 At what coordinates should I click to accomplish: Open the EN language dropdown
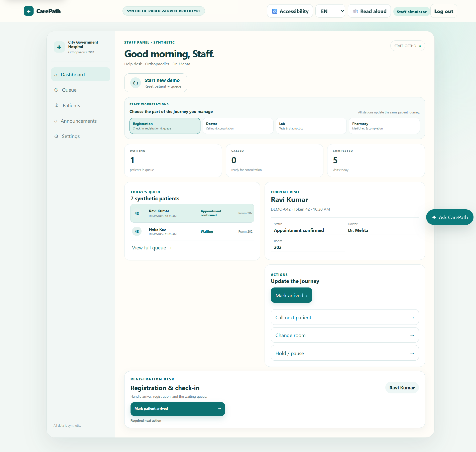click(330, 11)
